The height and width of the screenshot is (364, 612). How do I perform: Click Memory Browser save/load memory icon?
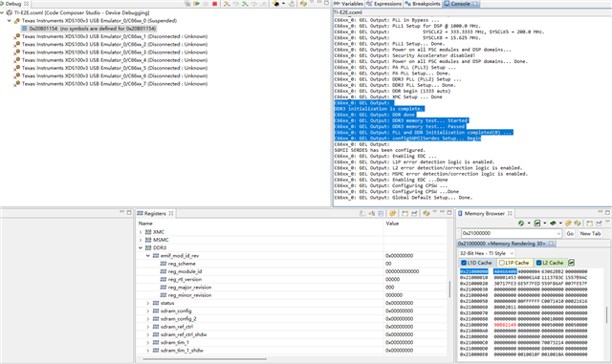coord(537,224)
